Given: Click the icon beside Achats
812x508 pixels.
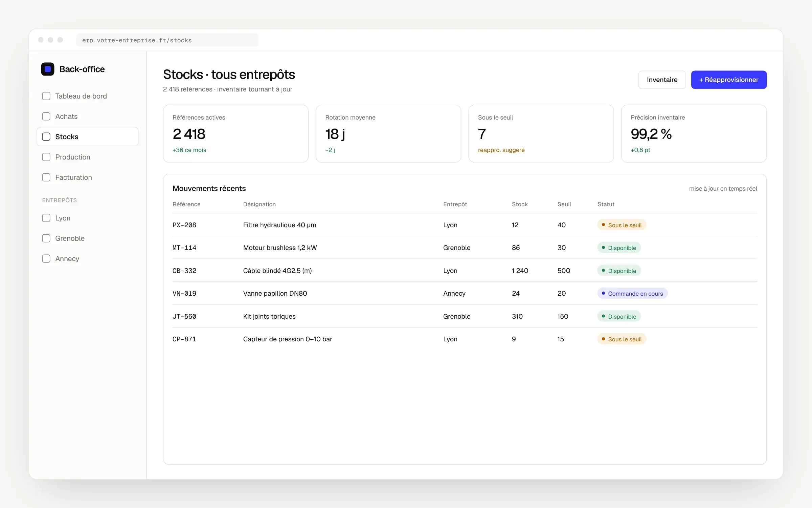Looking at the screenshot, I should coord(46,117).
